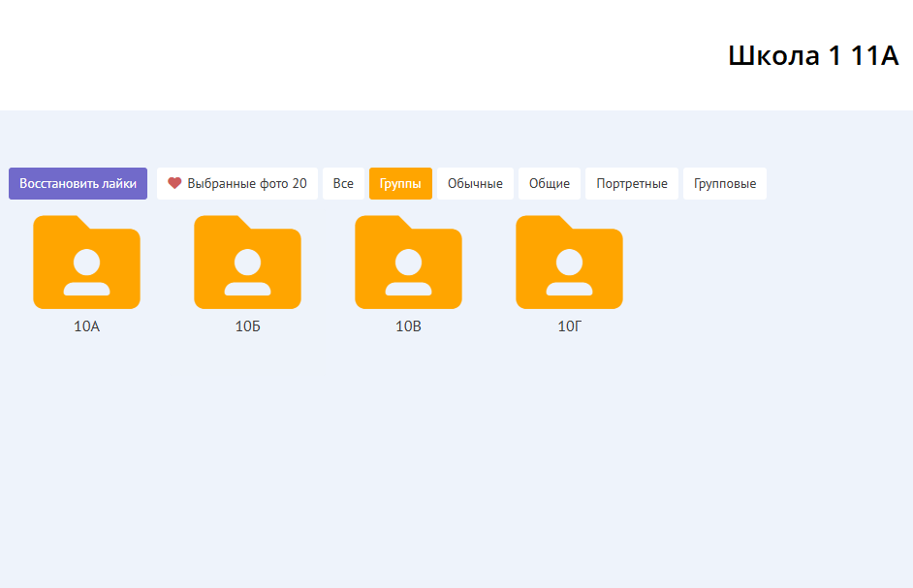Click the person silhouette inside the 10А folder
The image size is (913, 588).
tap(86, 272)
